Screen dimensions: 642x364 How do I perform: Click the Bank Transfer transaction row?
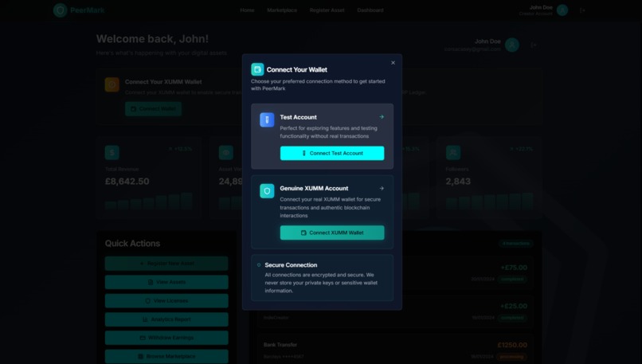pos(396,350)
